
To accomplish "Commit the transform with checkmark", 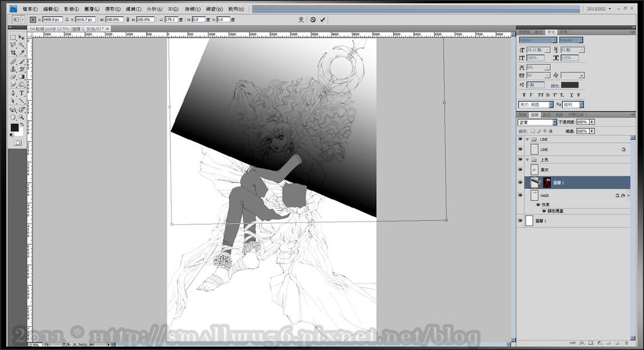I will pos(323,20).
